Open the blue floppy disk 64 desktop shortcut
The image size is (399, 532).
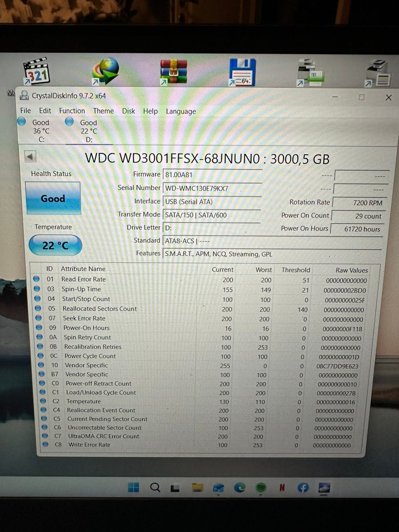[x=242, y=72]
